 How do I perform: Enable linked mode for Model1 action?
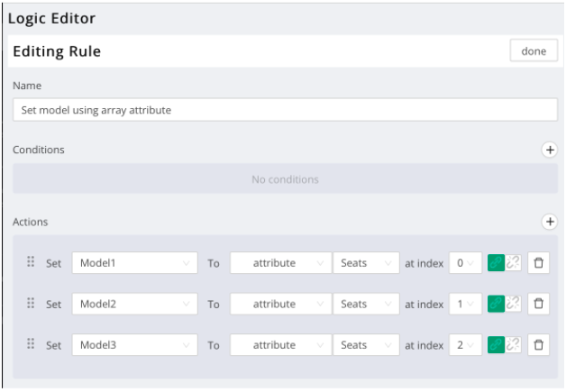click(496, 263)
